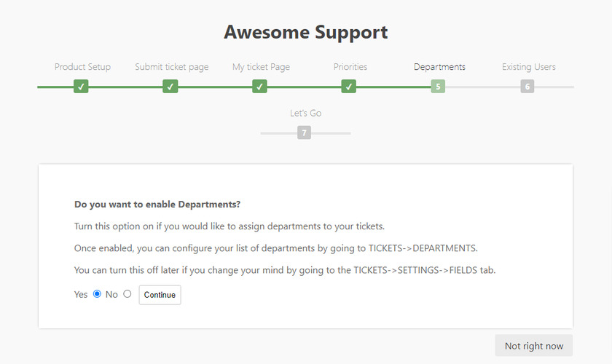Click the Departments step 5 marker
This screenshot has width=612, height=364.
(438, 86)
